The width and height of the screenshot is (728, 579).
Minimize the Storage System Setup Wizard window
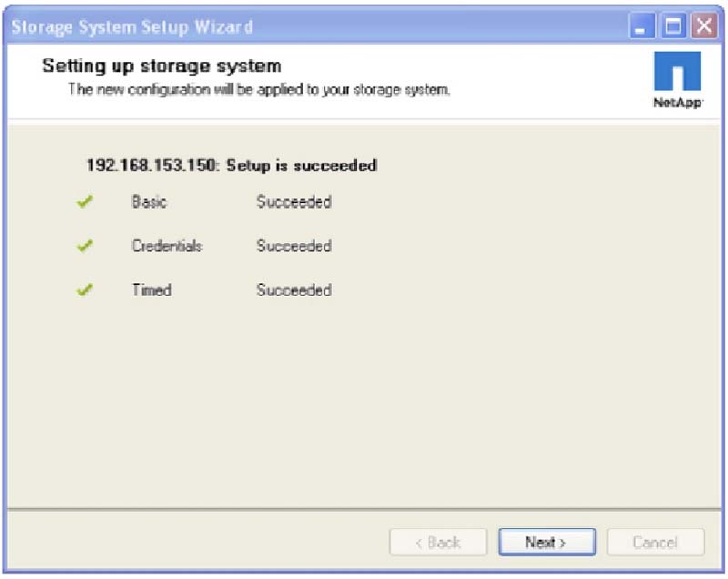(x=644, y=25)
